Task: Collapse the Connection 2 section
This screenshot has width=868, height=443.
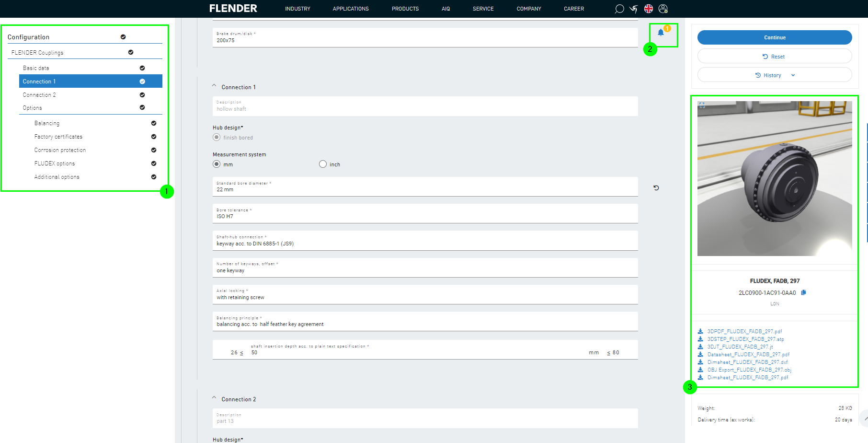Action: point(214,398)
